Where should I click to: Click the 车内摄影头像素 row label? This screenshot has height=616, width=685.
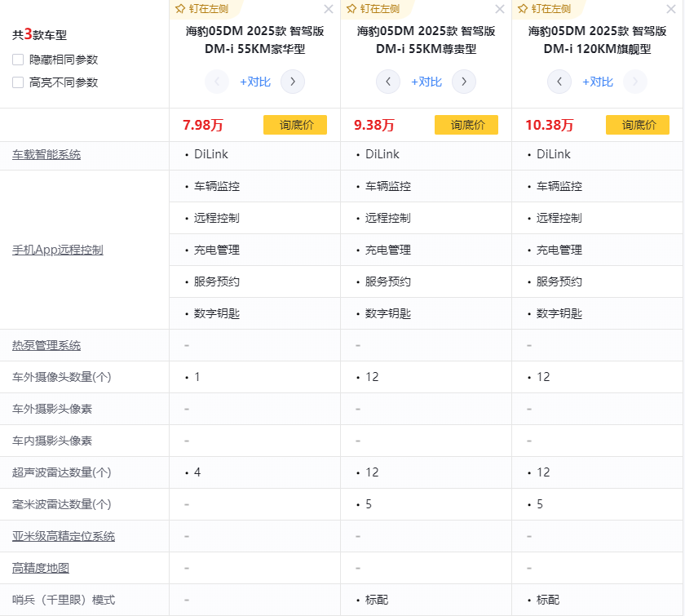point(52,441)
